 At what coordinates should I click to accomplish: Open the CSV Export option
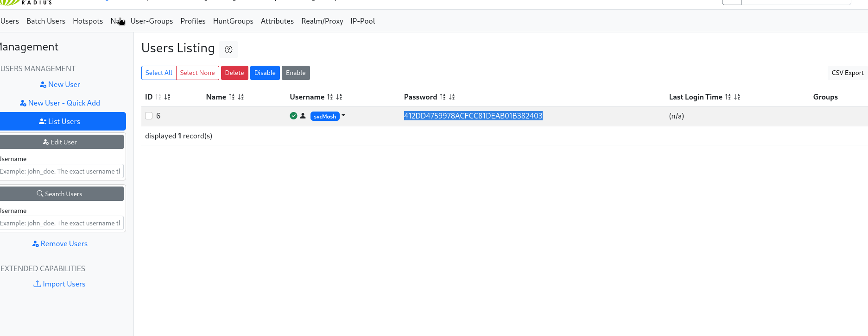tap(847, 73)
